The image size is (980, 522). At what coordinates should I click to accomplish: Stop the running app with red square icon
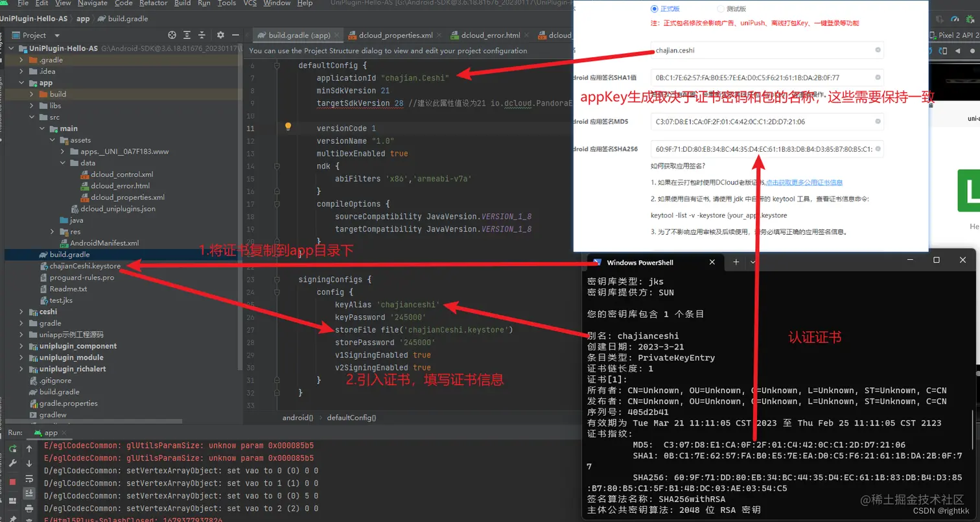point(12,481)
